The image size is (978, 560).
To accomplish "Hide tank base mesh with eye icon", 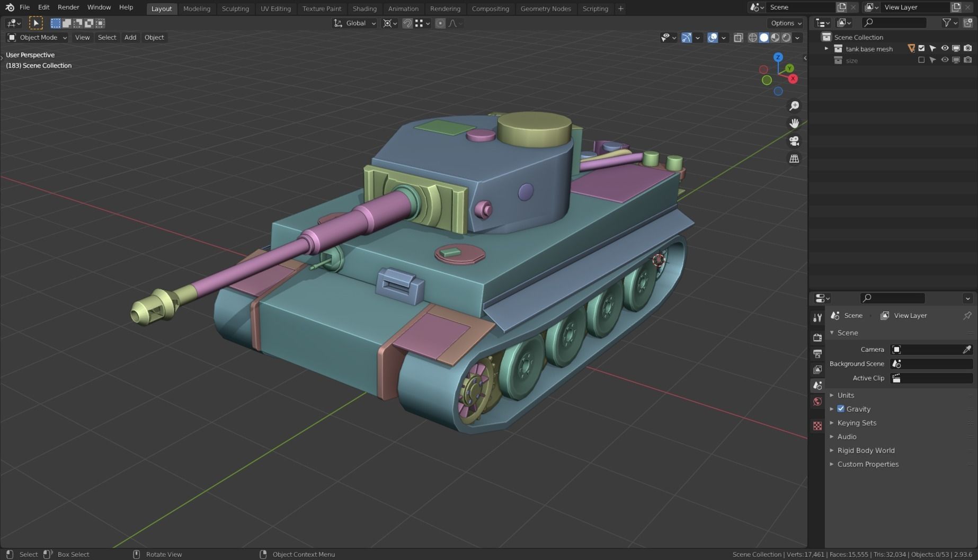I will tap(945, 49).
